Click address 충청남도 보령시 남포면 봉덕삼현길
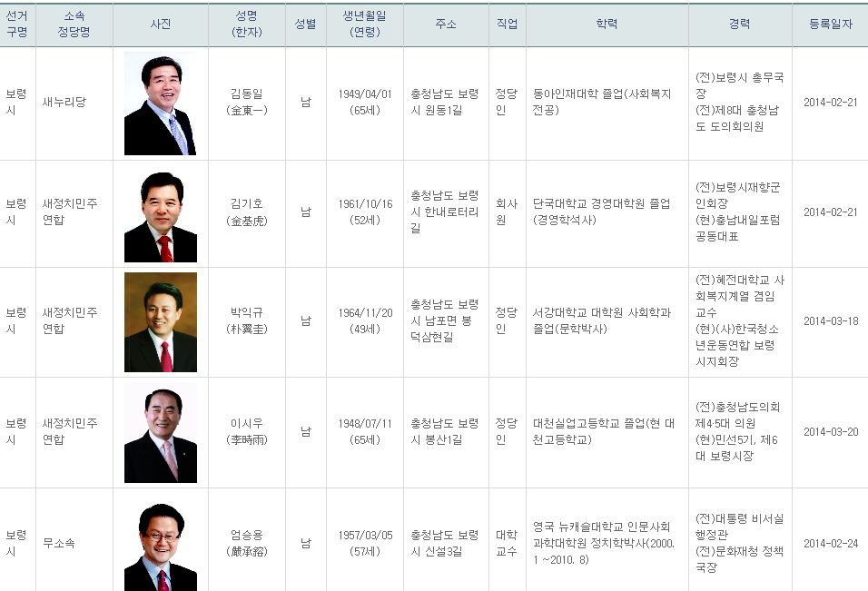The image size is (868, 591). click(445, 321)
